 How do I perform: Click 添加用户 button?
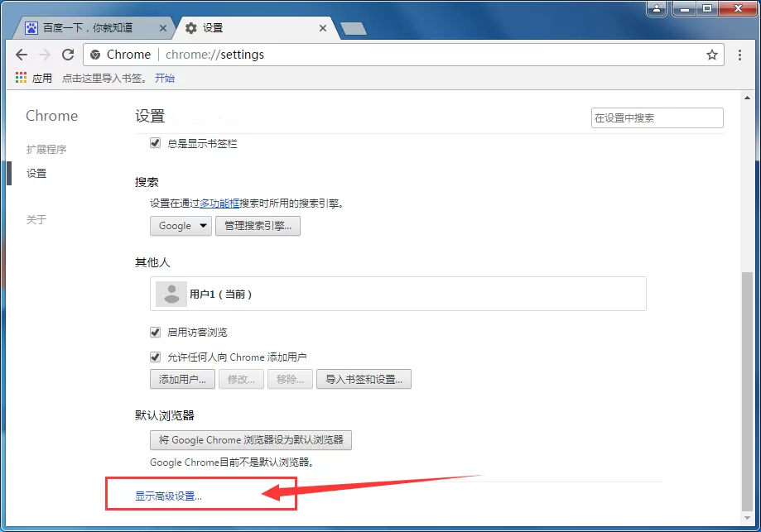(182, 379)
